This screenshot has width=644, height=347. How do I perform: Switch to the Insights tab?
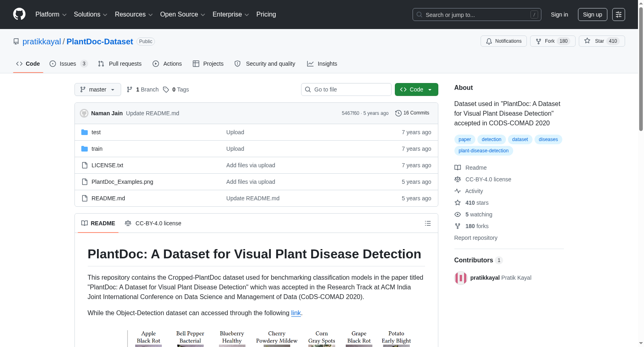[322, 64]
